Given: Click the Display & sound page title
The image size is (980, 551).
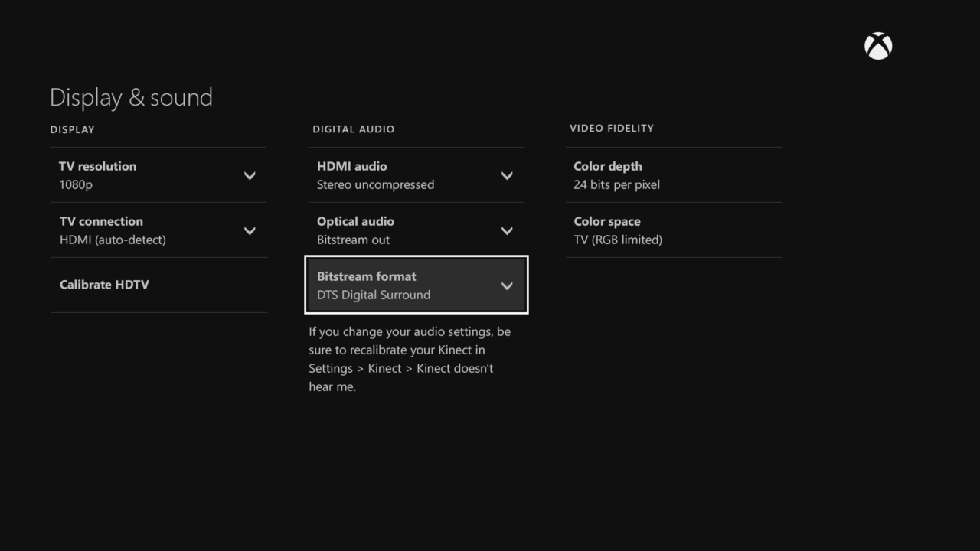Looking at the screenshot, I should [x=131, y=97].
